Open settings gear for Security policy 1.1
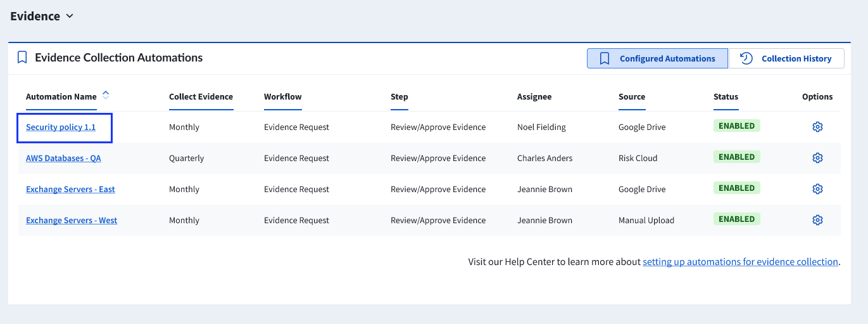Screen dimensions: 868x324 pos(817,127)
